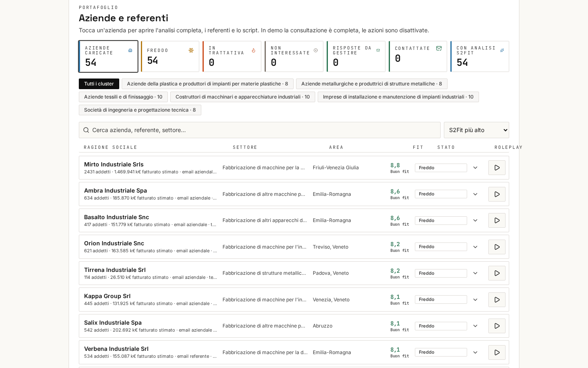The width and height of the screenshot is (588, 368).
Task: Start roleplay for Salix Industriale Spa
Action: (x=497, y=326)
